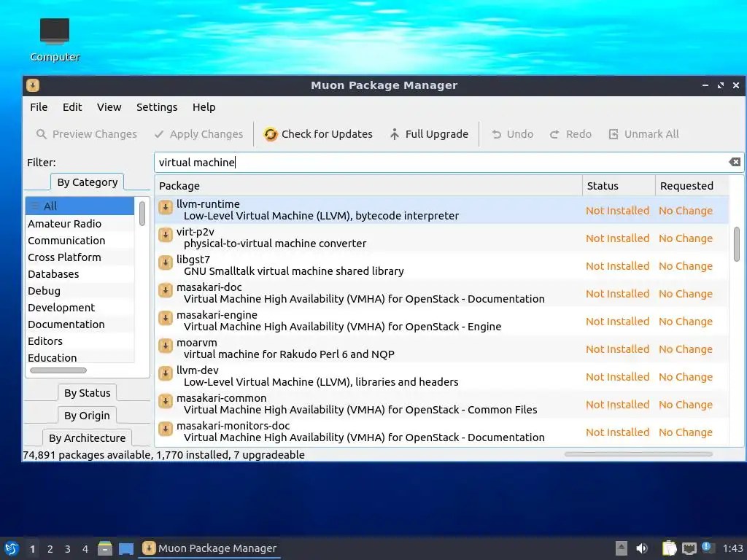Click the masakari-doc package icon
Image resolution: width=747 pixels, height=560 pixels.
click(x=166, y=290)
